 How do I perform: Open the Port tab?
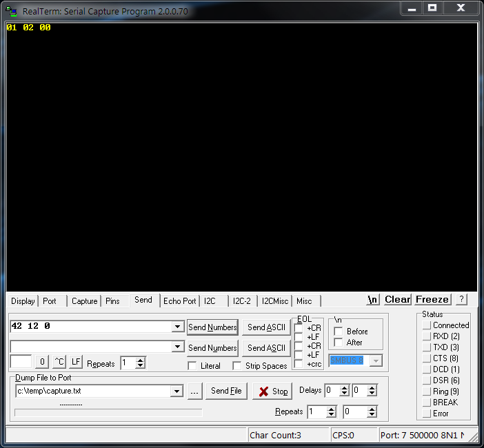pos(50,301)
